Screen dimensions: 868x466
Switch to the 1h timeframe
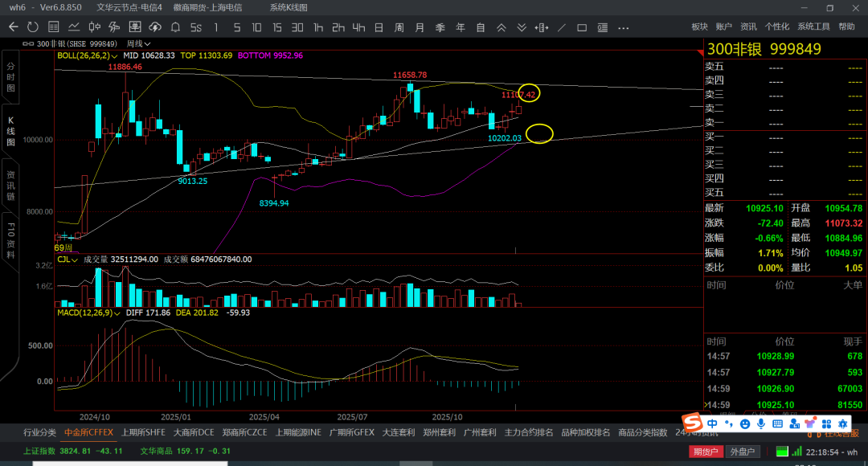(318, 27)
